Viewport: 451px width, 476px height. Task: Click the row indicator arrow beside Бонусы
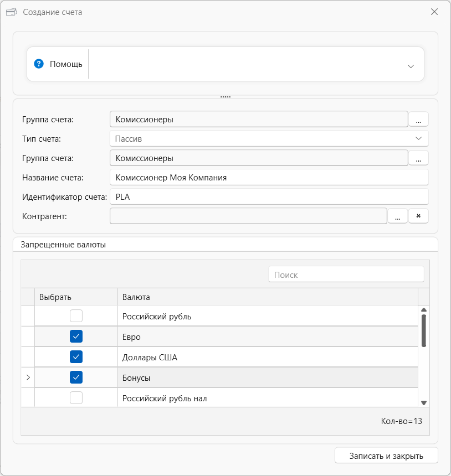click(x=28, y=377)
